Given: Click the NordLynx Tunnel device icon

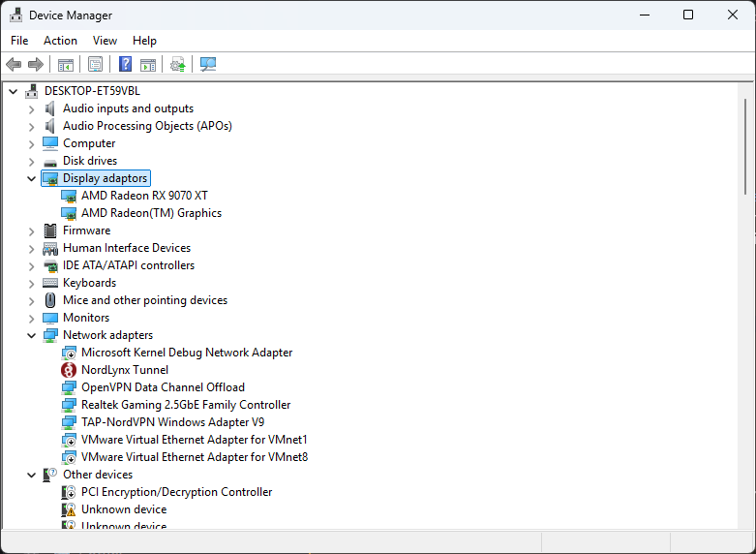Looking at the screenshot, I should (69, 370).
